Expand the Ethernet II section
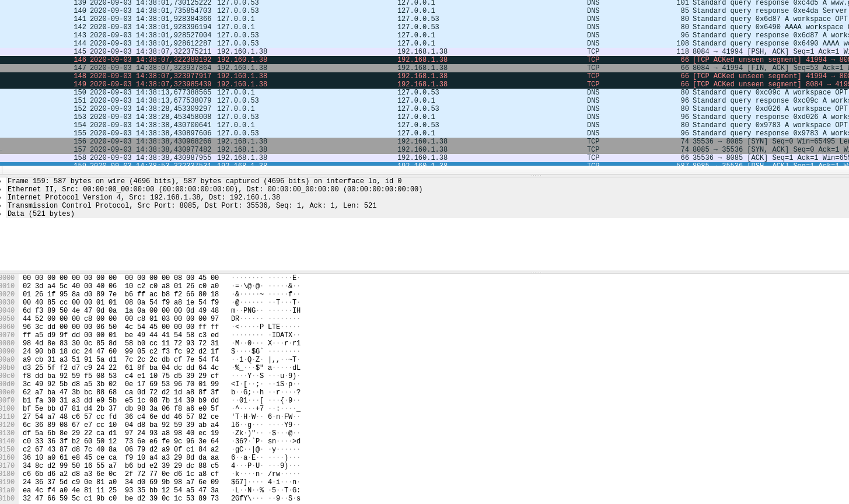The width and height of the screenshot is (849, 504). coord(4,189)
